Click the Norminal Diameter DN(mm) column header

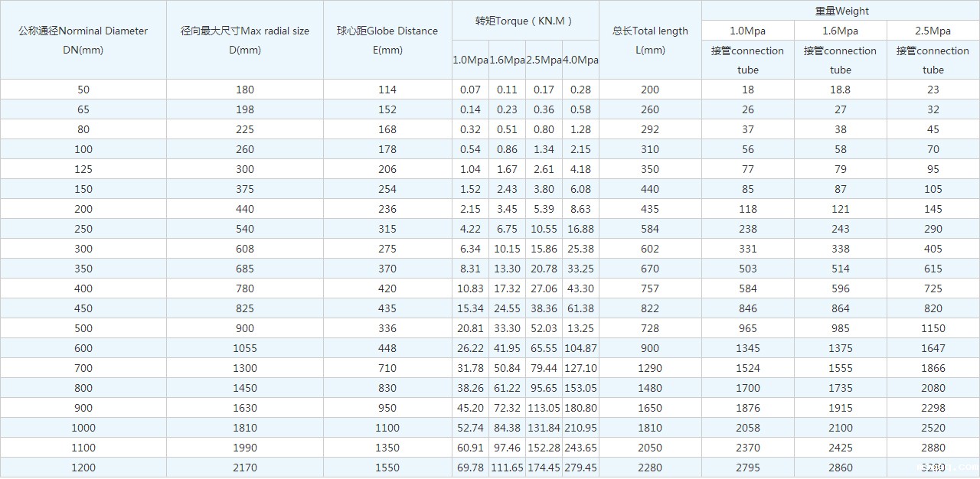83,41
